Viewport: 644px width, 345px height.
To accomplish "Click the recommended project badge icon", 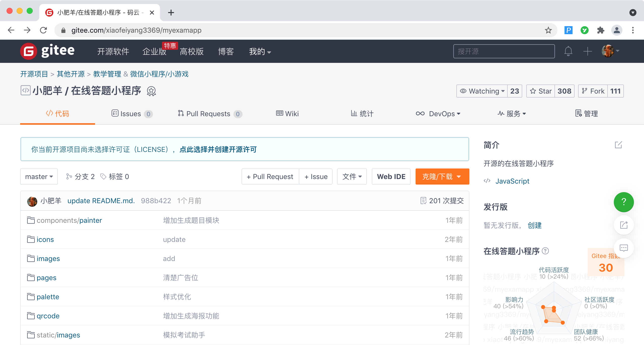I will click(151, 91).
